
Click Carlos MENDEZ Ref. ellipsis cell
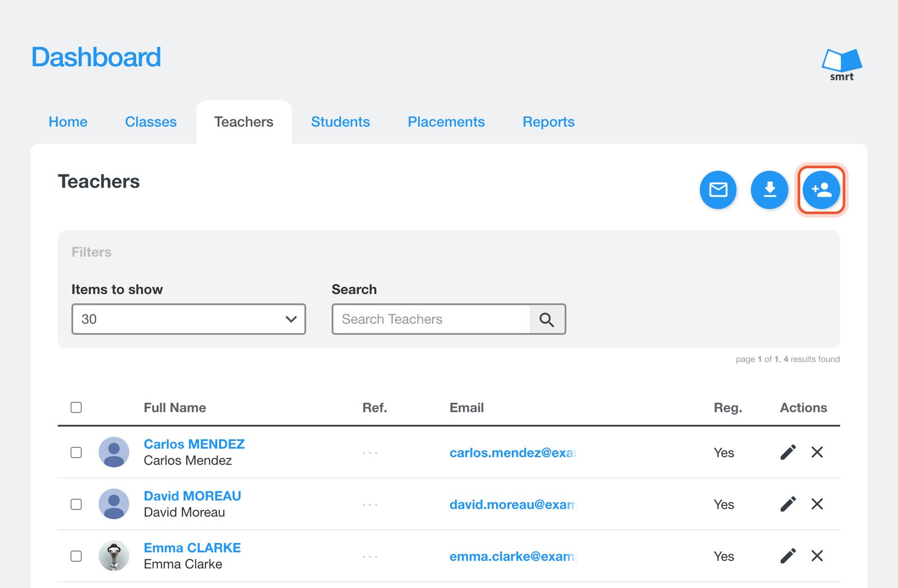point(370,453)
